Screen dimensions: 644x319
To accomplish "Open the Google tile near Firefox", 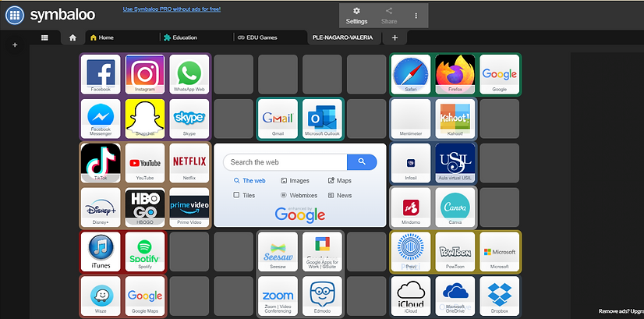I will [x=500, y=74].
